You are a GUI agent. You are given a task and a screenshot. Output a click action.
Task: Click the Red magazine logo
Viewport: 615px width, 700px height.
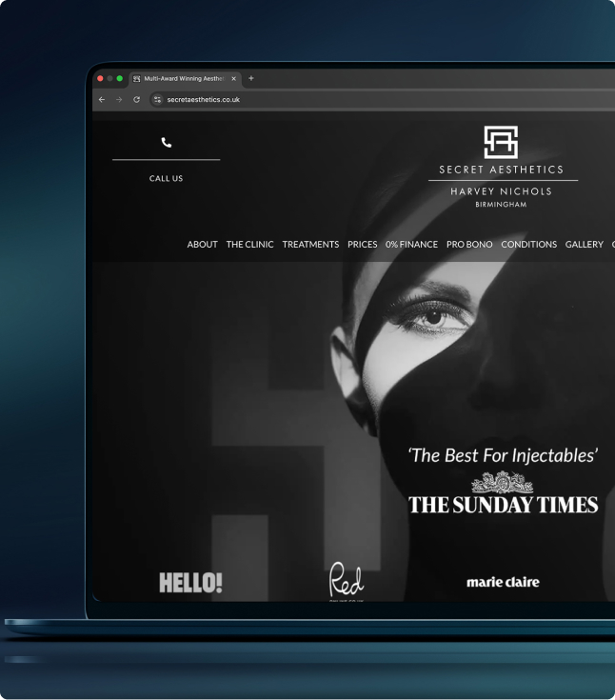[347, 580]
